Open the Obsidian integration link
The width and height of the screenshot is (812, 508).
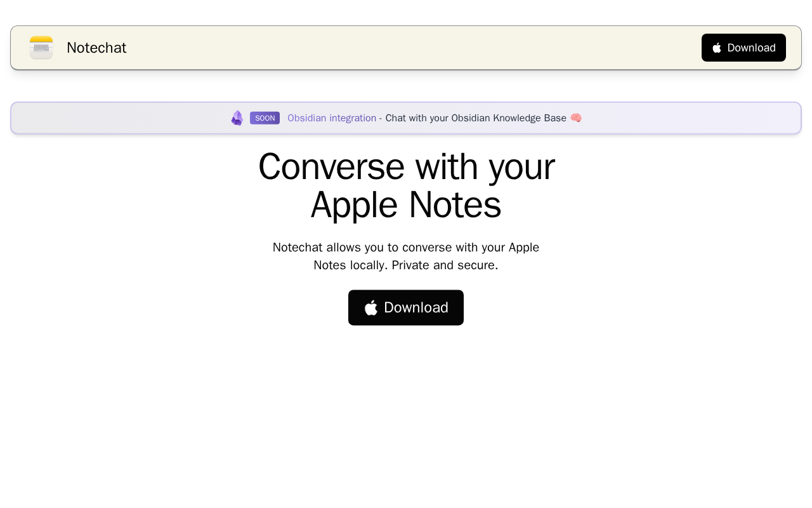pyautogui.click(x=332, y=118)
